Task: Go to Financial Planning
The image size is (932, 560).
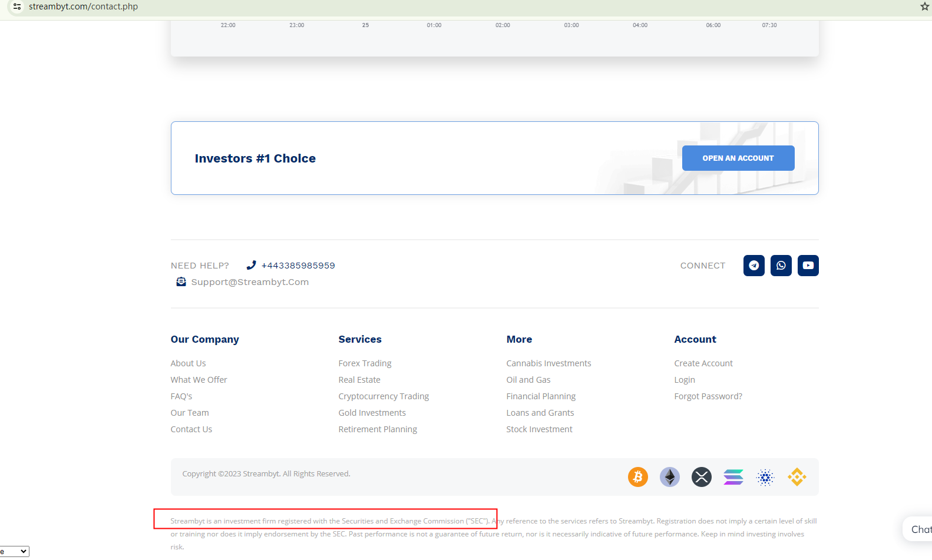Action: (541, 396)
